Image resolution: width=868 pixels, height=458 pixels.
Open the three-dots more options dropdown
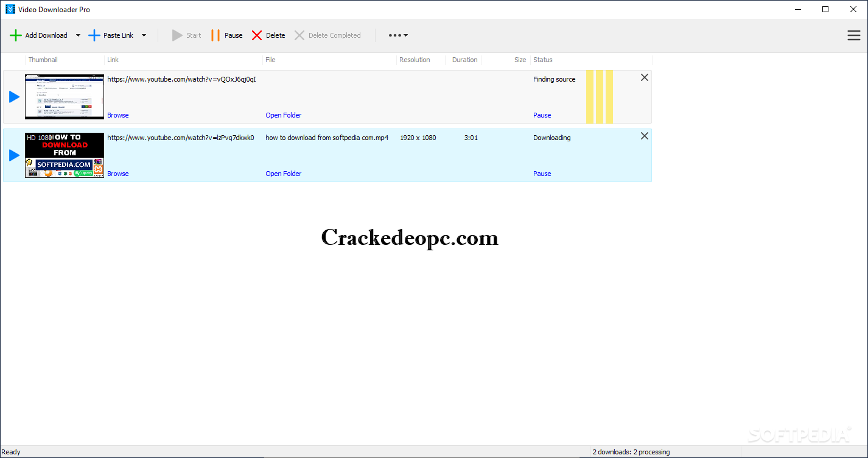point(398,35)
